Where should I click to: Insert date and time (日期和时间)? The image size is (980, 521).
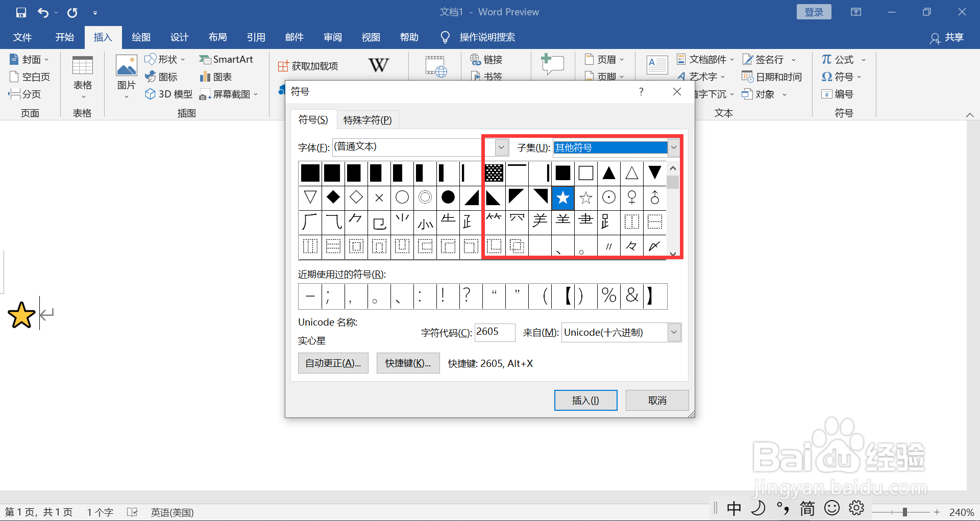(772, 77)
